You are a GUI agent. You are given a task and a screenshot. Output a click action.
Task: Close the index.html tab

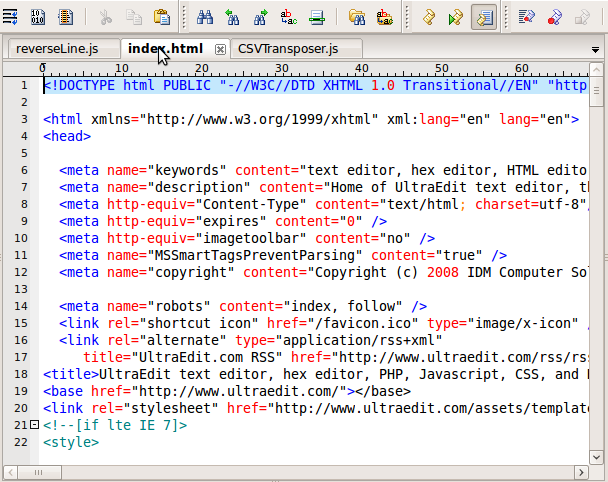[220, 49]
